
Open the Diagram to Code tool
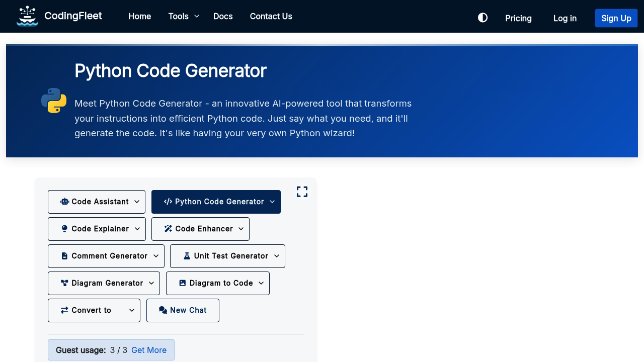click(x=217, y=283)
